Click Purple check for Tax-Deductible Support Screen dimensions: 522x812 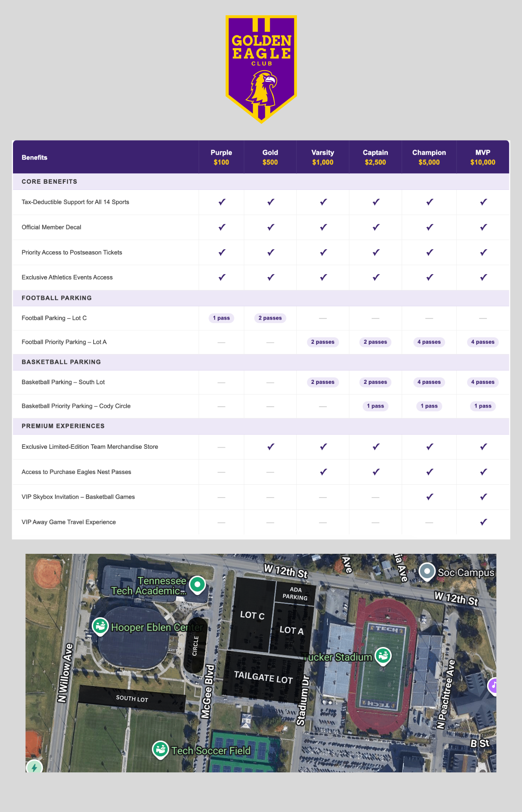222,202
